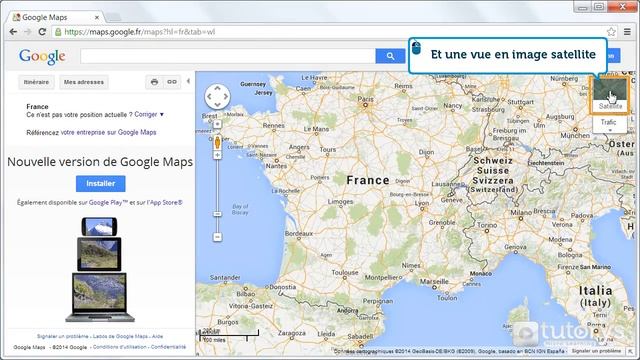Expand the arrow beside Corriger
The width and height of the screenshot is (640, 360).
162,115
